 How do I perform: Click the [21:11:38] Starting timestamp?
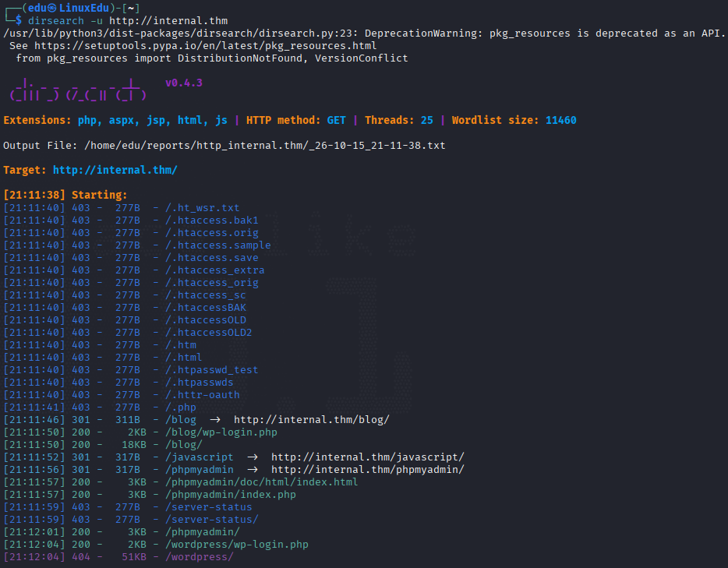pos(34,195)
